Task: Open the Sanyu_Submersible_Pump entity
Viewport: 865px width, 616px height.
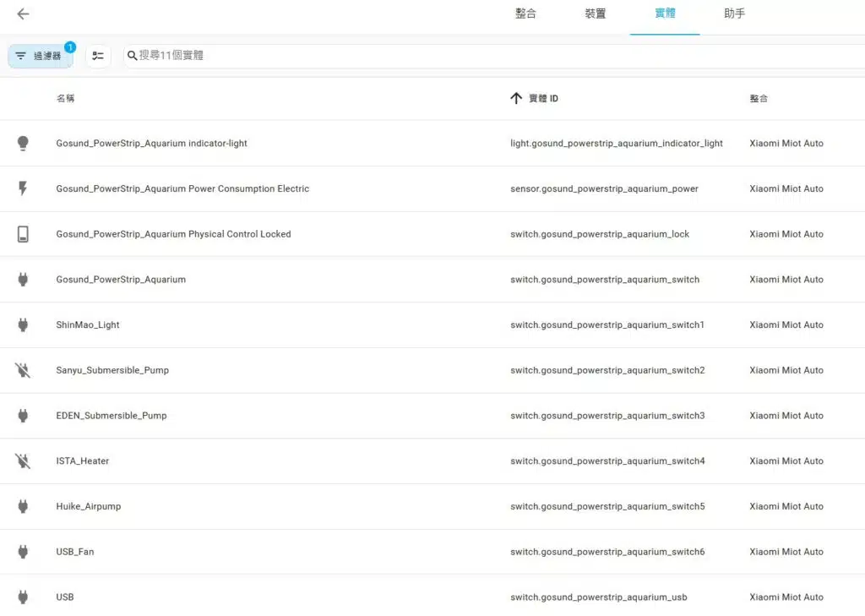Action: point(112,370)
